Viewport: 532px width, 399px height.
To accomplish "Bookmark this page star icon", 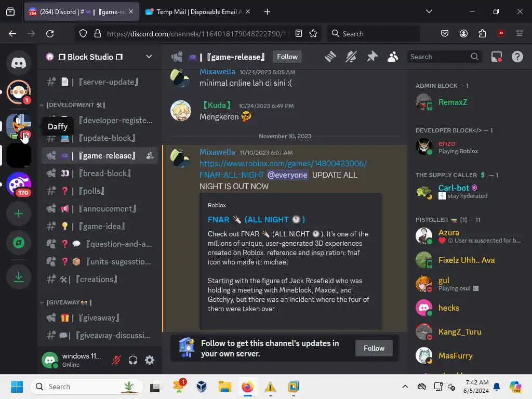I will [313, 34].
